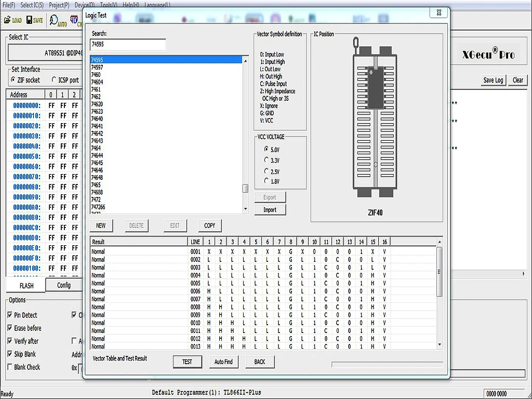The image size is (532, 399).
Task: Select 5.0V VCC voltage
Action: 267,149
